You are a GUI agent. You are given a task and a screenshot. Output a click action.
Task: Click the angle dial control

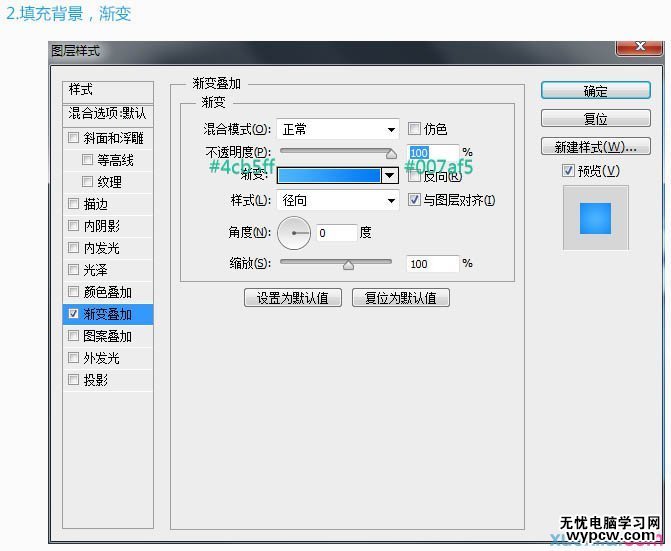294,233
